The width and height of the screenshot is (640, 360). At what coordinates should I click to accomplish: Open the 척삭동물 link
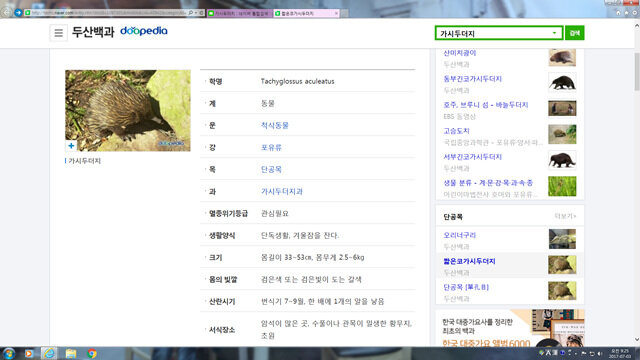tap(274, 125)
